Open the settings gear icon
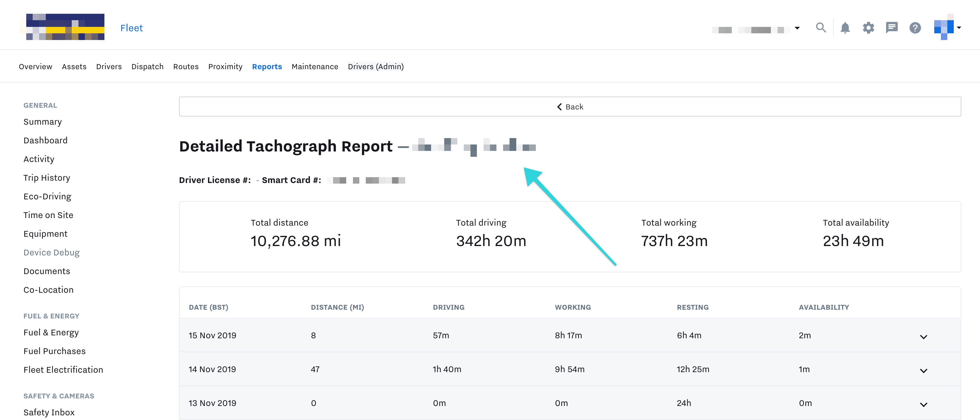The width and height of the screenshot is (980, 420). pos(868,28)
